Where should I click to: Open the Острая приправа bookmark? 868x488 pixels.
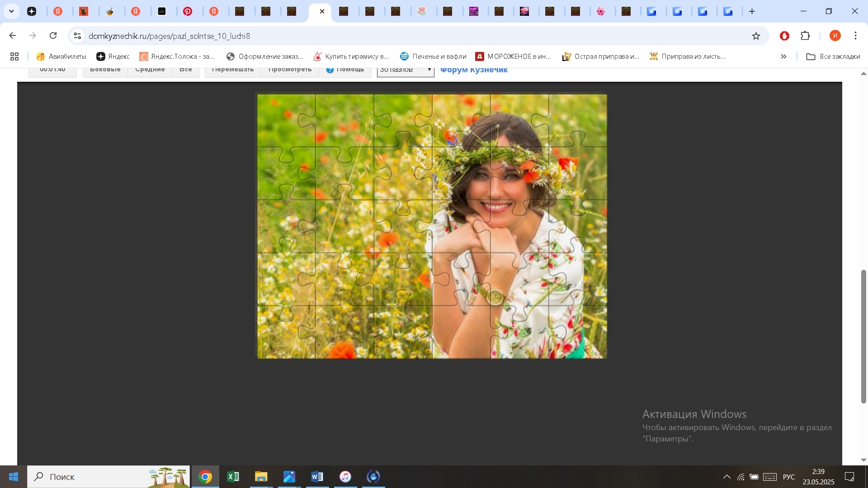(x=601, y=56)
